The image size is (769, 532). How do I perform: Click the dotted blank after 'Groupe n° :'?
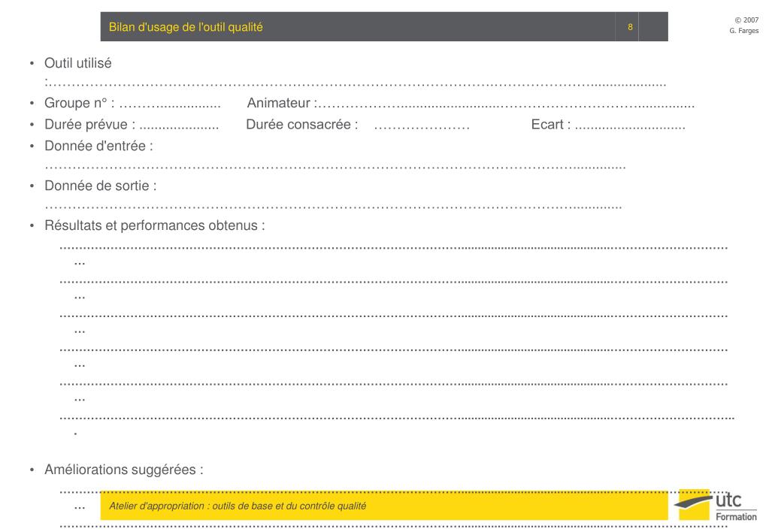point(170,106)
